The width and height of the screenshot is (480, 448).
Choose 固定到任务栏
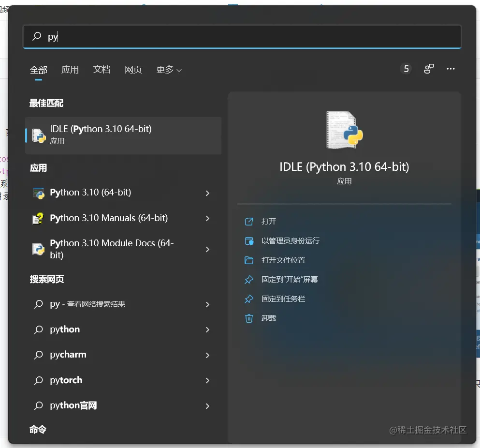point(283,299)
